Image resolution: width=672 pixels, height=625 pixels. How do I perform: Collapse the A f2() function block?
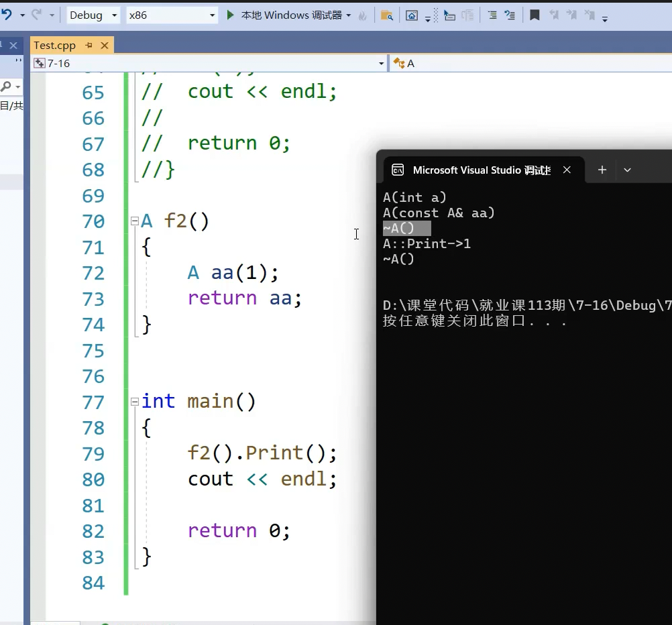click(135, 221)
